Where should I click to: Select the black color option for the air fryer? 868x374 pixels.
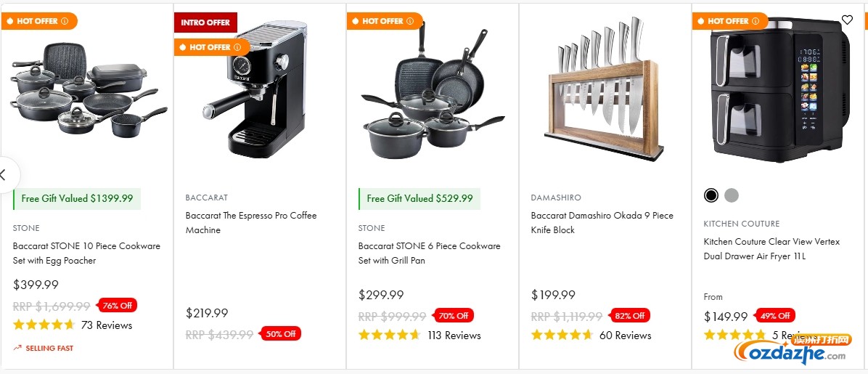tap(711, 195)
